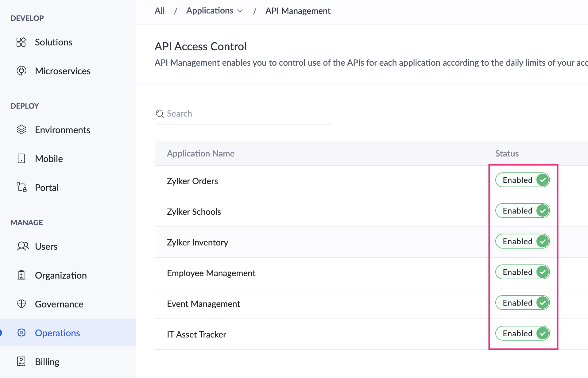The image size is (588, 378).
Task: Switch off Employee Management API status
Action: click(x=523, y=272)
